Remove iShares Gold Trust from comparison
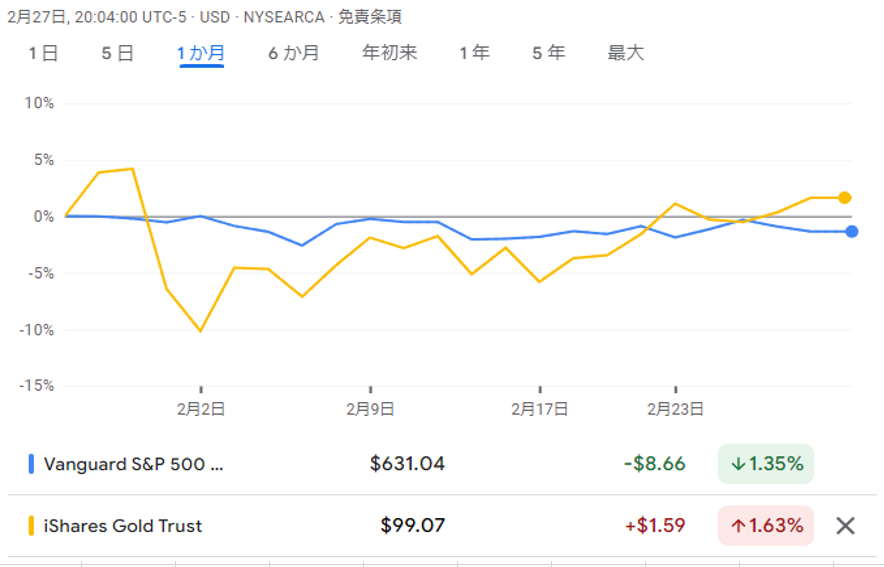Image resolution: width=884 pixels, height=567 pixels. (845, 526)
